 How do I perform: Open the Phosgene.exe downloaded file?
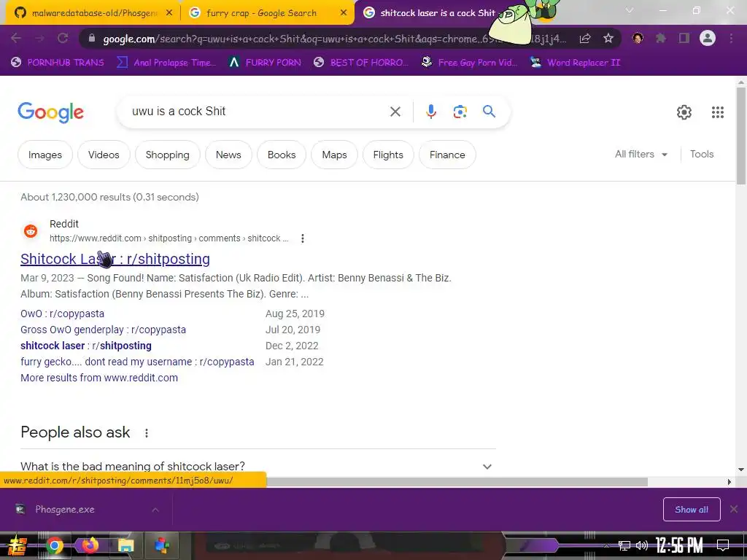[x=65, y=510]
